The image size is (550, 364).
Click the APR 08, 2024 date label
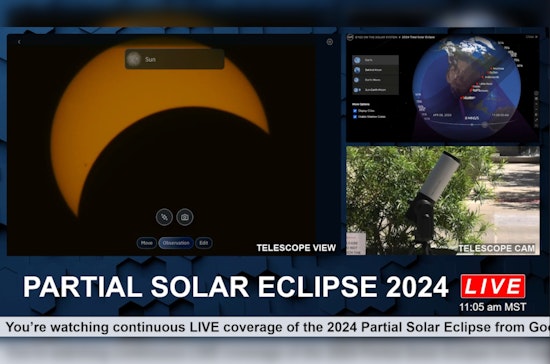(x=442, y=115)
